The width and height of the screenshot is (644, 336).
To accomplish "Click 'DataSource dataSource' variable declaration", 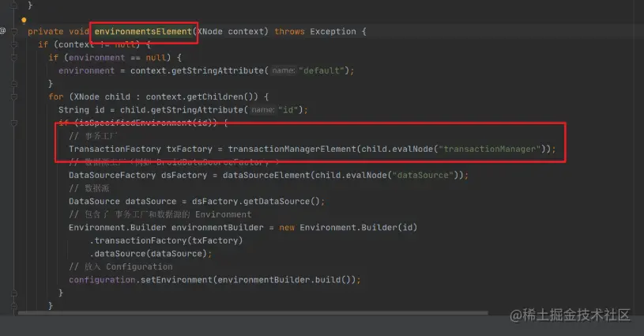I will pyautogui.click(x=122, y=202).
